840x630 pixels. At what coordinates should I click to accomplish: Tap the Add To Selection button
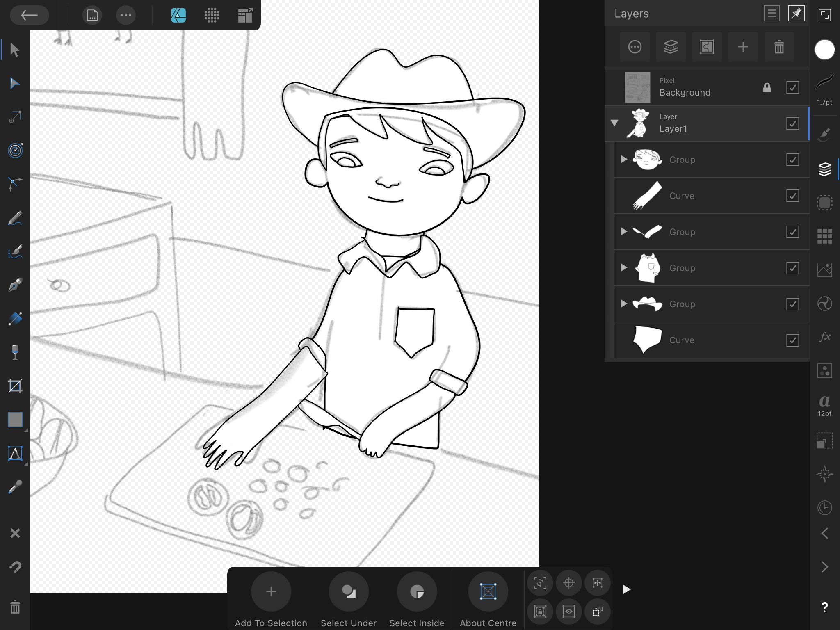click(x=271, y=591)
